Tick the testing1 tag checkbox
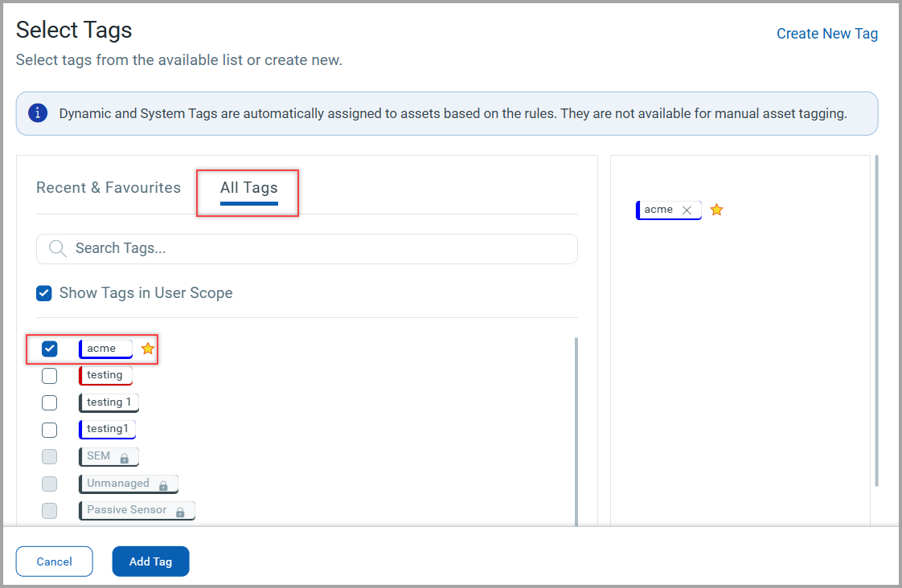This screenshot has width=902, height=588. pyautogui.click(x=50, y=430)
